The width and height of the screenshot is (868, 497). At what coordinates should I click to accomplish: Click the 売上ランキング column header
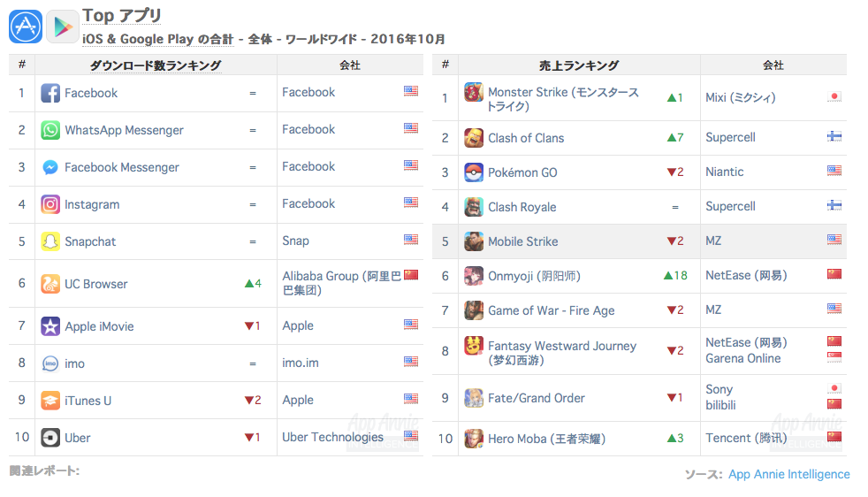click(579, 65)
